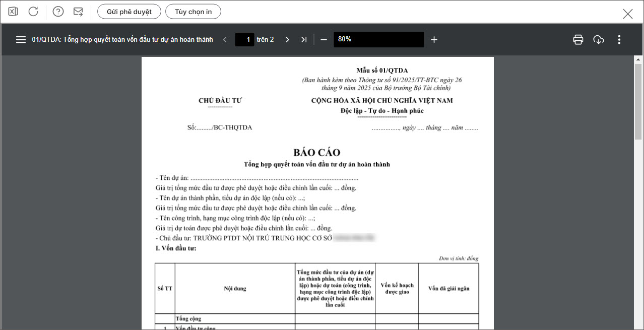The image size is (644, 330).
Task: Click the scrollbar up arrow
Action: pos(638,59)
